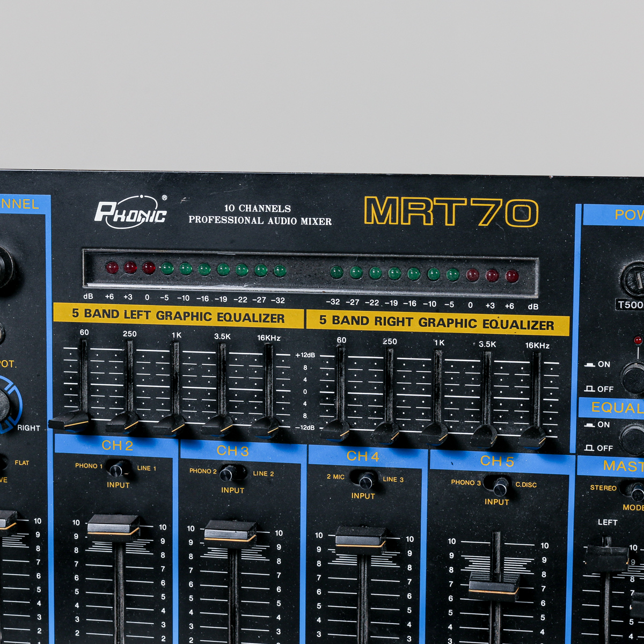Click the RIGHT label near the pan pot
The image size is (644, 644).
(x=28, y=428)
